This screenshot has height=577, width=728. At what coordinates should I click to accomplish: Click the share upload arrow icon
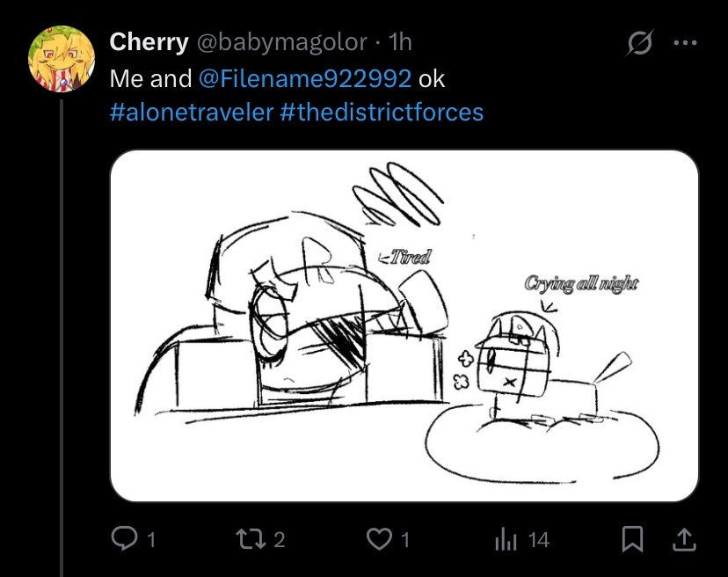[x=685, y=539]
